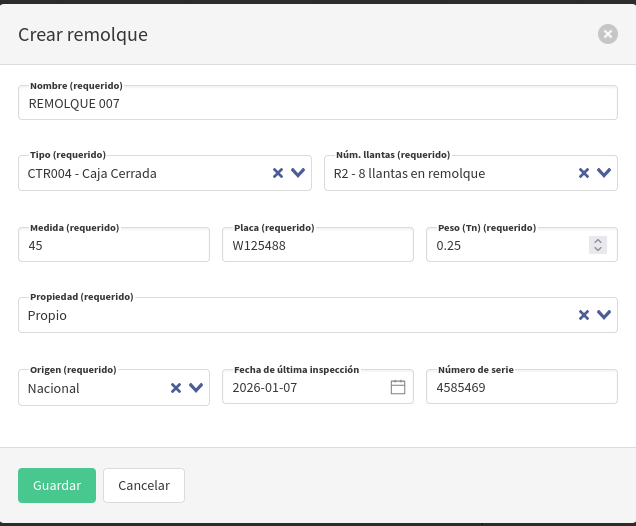The image size is (636, 526).
Task: Clear the Tipo selection CTR004 - Caja Cerrada
Action: pos(278,173)
